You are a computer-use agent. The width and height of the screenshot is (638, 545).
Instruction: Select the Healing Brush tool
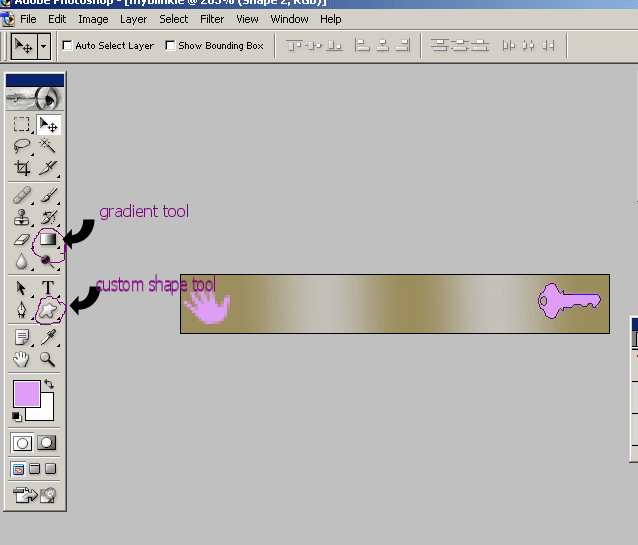point(22,195)
